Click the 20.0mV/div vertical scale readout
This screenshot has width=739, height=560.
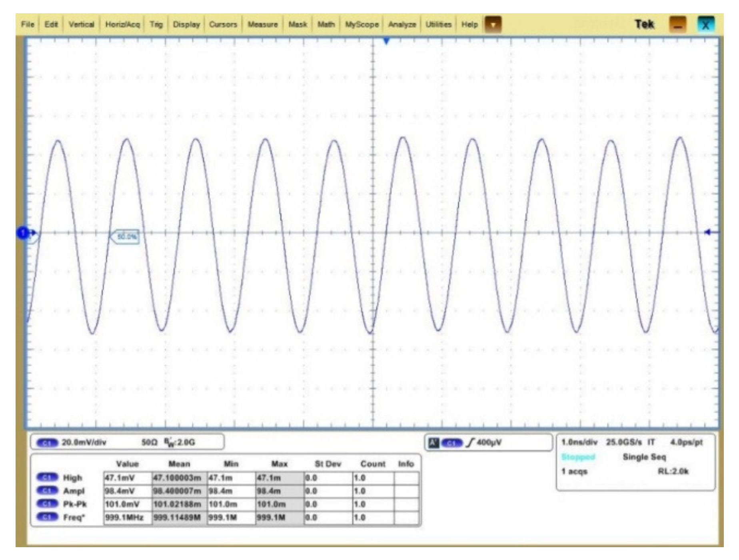point(84,442)
